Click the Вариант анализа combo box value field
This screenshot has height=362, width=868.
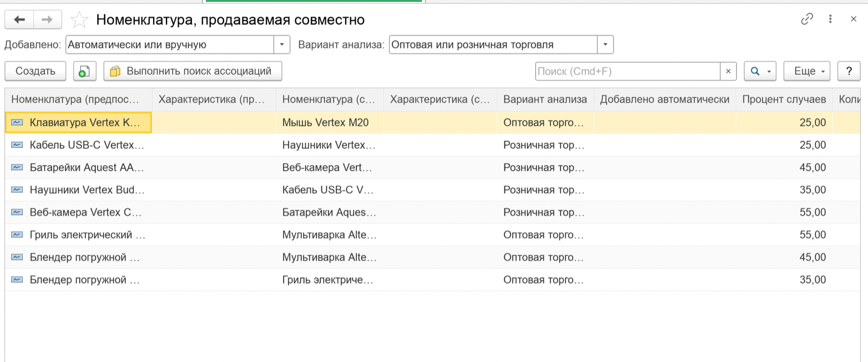[x=493, y=45]
